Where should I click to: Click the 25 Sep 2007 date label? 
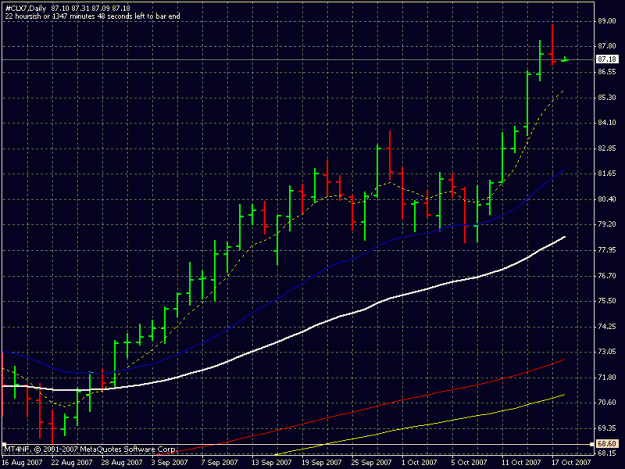371,463
